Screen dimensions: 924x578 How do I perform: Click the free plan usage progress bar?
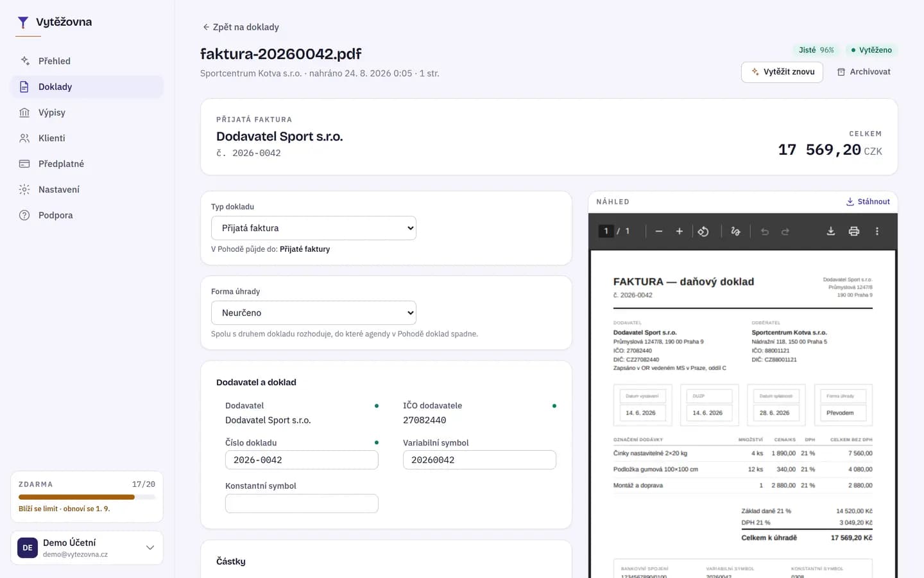87,497
